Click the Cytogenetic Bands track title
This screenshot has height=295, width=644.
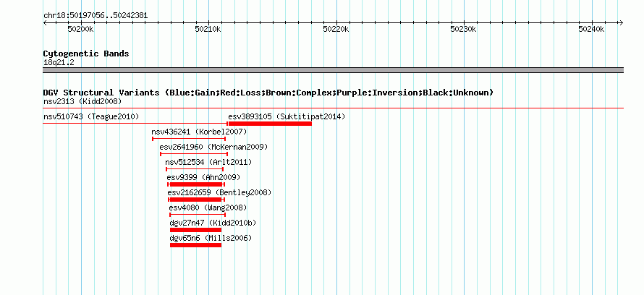click(86, 54)
